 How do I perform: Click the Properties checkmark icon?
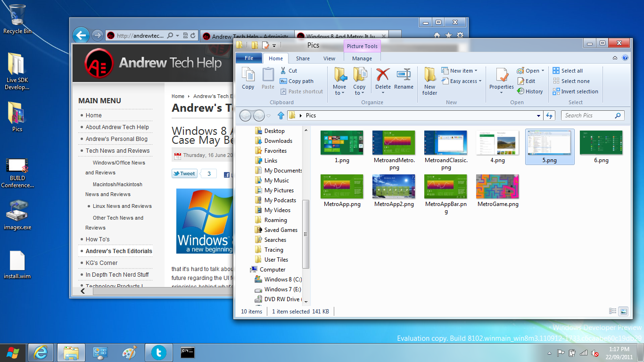[502, 74]
